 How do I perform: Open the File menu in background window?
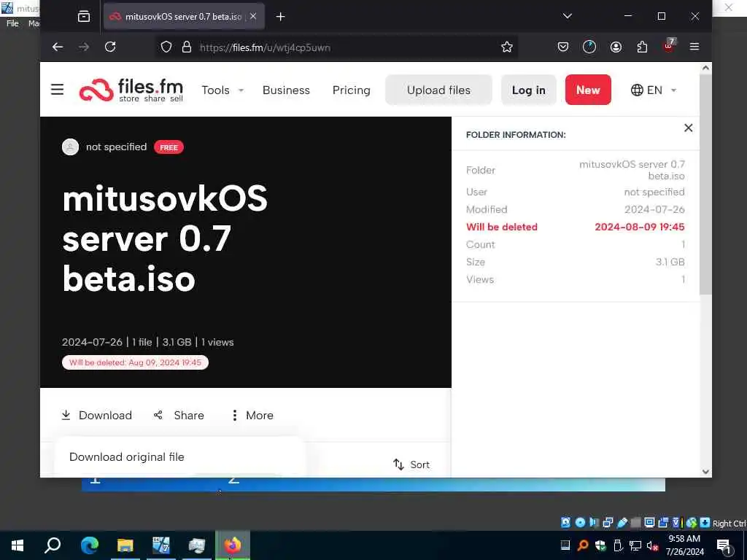coord(12,23)
